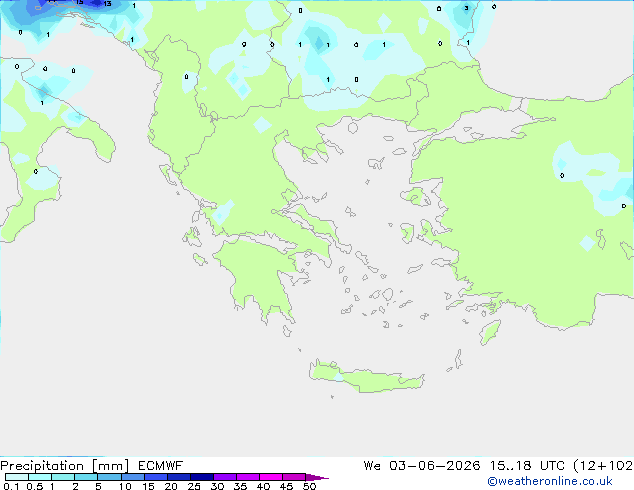
Task: Click the '2' legend scale label
Action: (75, 486)
